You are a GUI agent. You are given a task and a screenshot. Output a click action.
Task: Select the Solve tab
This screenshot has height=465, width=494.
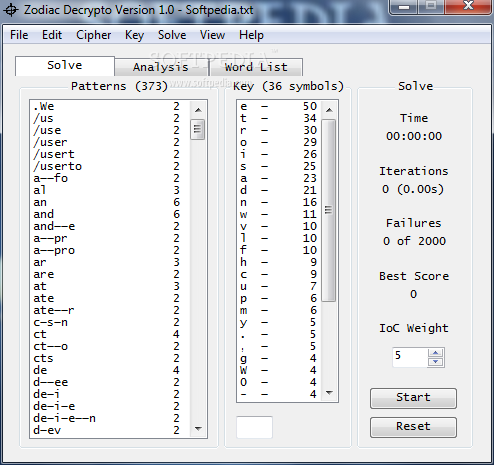click(65, 65)
